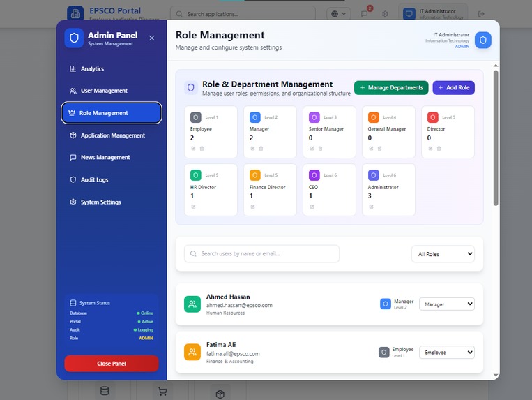Click the EPSCO Portal building logo

pos(75,13)
